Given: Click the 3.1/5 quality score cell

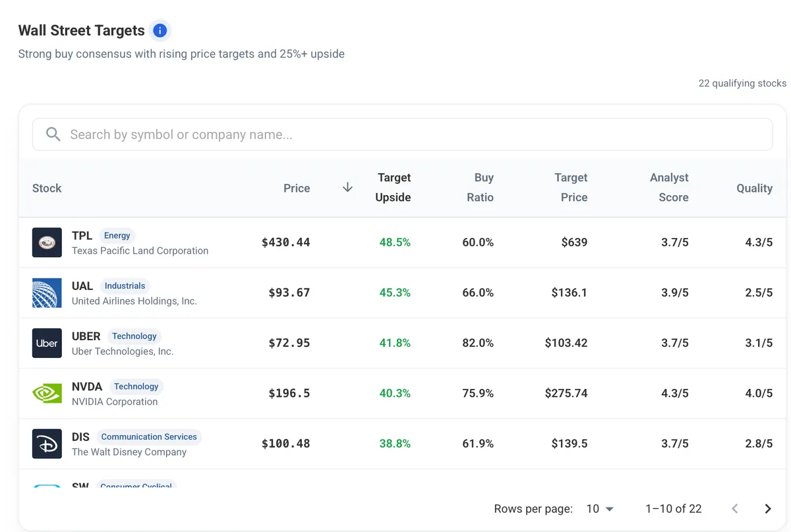Looking at the screenshot, I should point(759,343).
